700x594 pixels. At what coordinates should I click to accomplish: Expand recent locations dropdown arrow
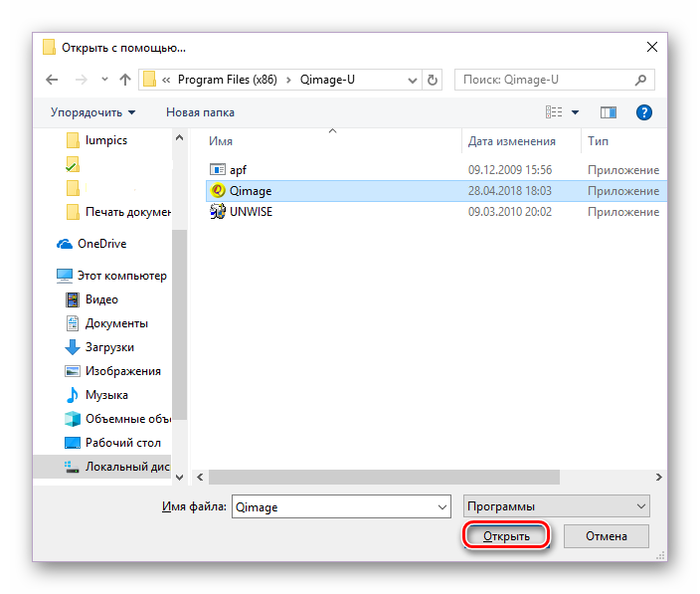coord(104,80)
